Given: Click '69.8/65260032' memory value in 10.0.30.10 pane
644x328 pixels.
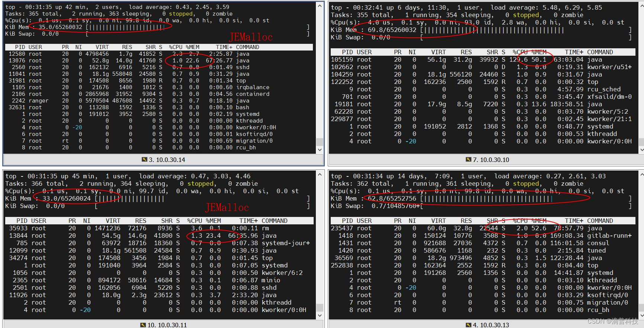Looking at the screenshot, I should point(392,30).
